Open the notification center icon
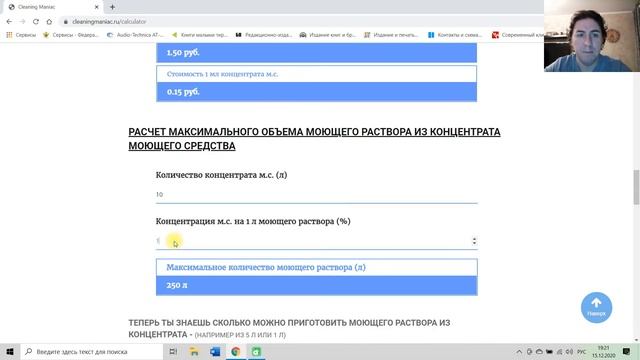Image resolution: width=640 pixels, height=360 pixels. pyautogui.click(x=627, y=351)
